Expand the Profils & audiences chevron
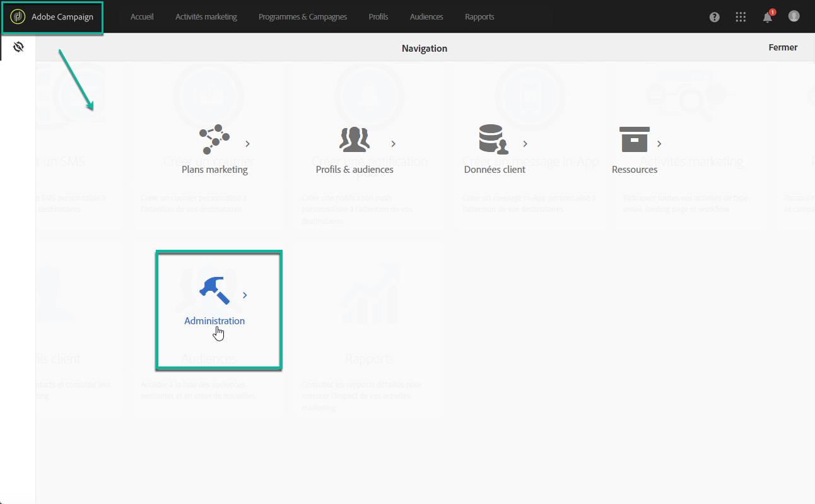Screen dimensions: 815x504 (394, 144)
